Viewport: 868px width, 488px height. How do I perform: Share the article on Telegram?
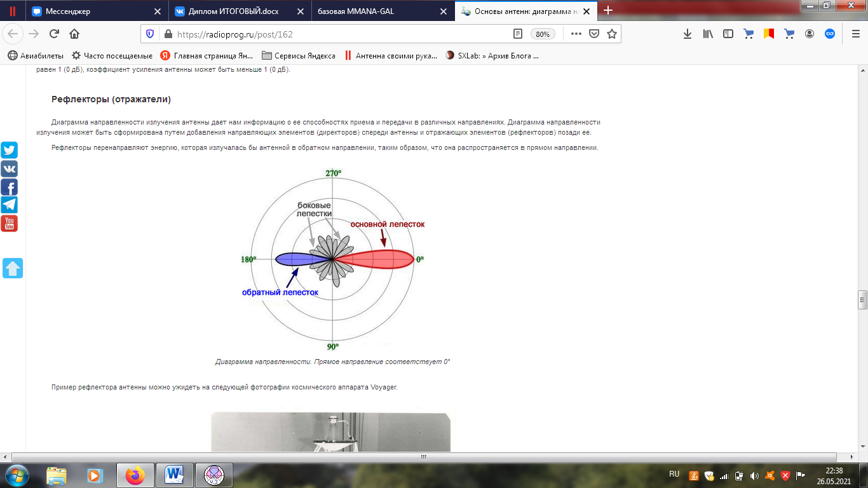(9, 205)
